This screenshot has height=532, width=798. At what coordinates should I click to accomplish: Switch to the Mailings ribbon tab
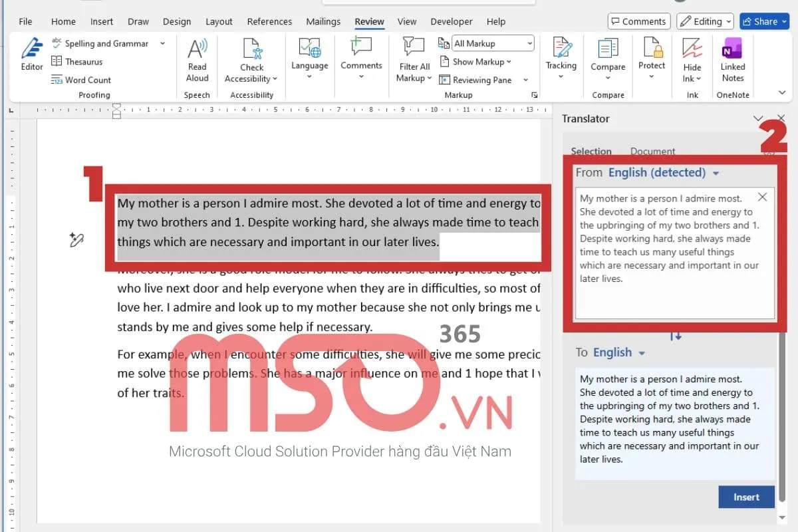pyautogui.click(x=323, y=21)
